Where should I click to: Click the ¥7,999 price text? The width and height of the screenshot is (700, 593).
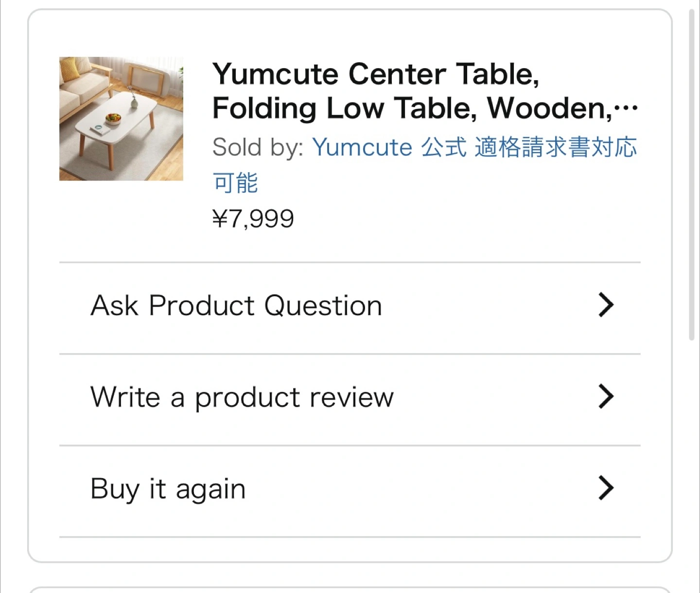pos(253,218)
